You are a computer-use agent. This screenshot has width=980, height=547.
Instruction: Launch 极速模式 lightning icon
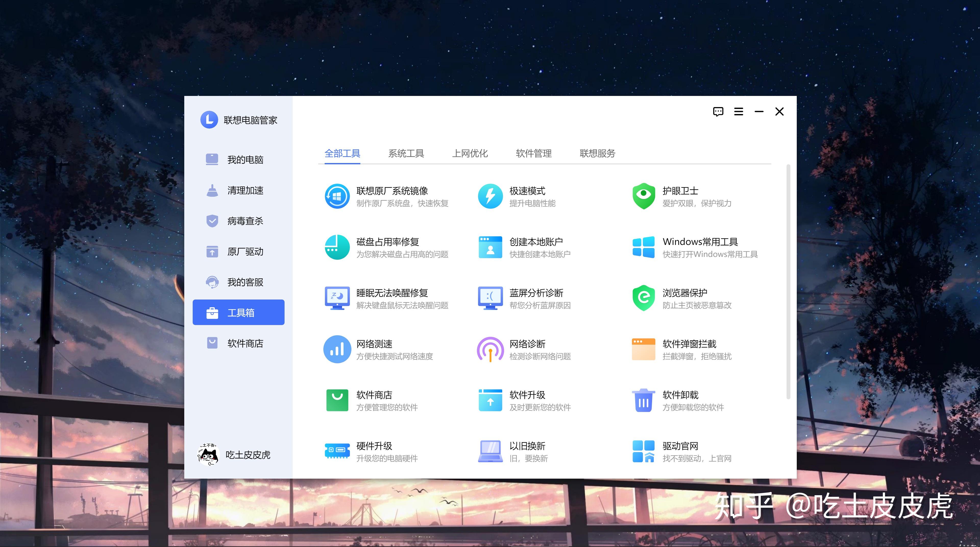490,196
